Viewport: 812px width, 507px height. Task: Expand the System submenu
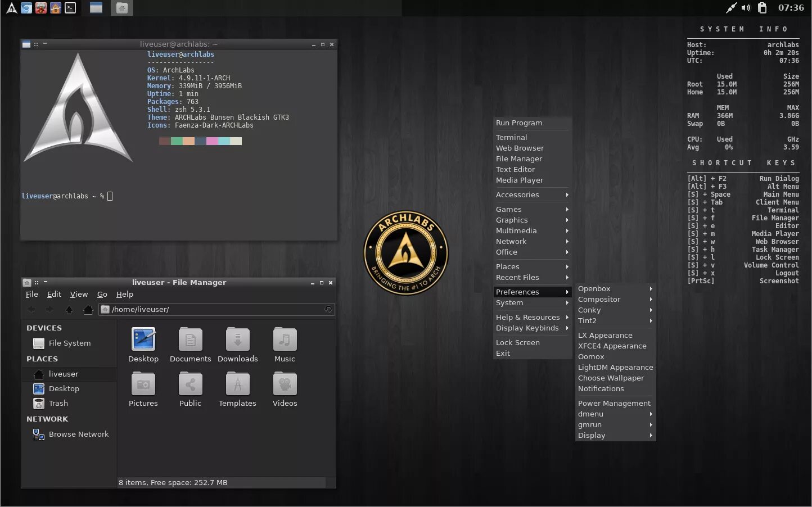pos(533,302)
